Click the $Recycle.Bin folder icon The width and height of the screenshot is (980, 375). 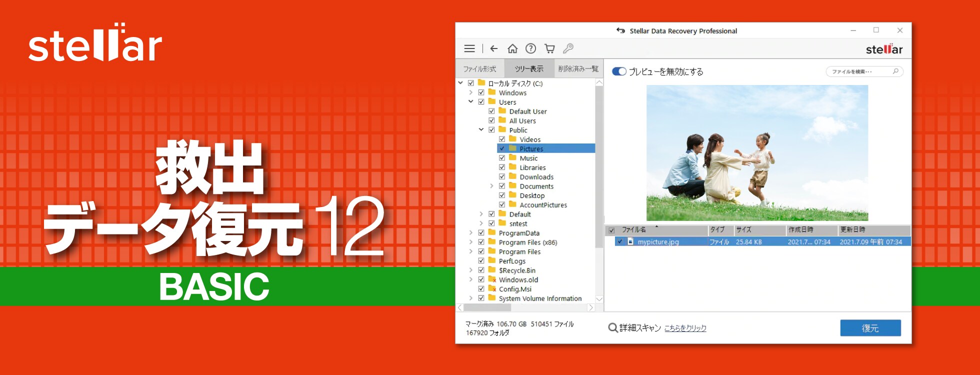pyautogui.click(x=492, y=270)
